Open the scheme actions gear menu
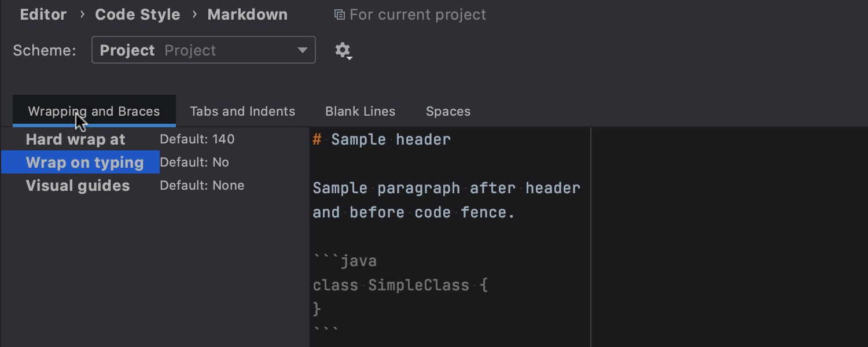The image size is (868, 347). pos(343,51)
